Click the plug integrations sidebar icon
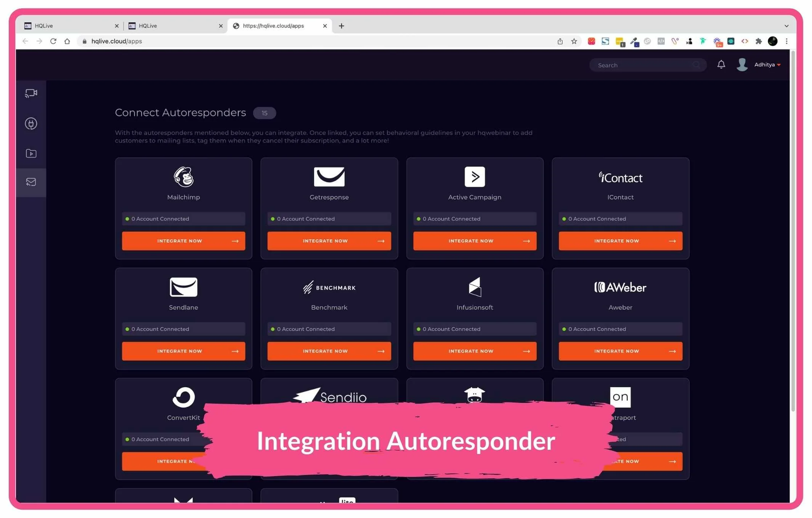Image resolution: width=812 pixels, height=518 pixels. pos(31,124)
